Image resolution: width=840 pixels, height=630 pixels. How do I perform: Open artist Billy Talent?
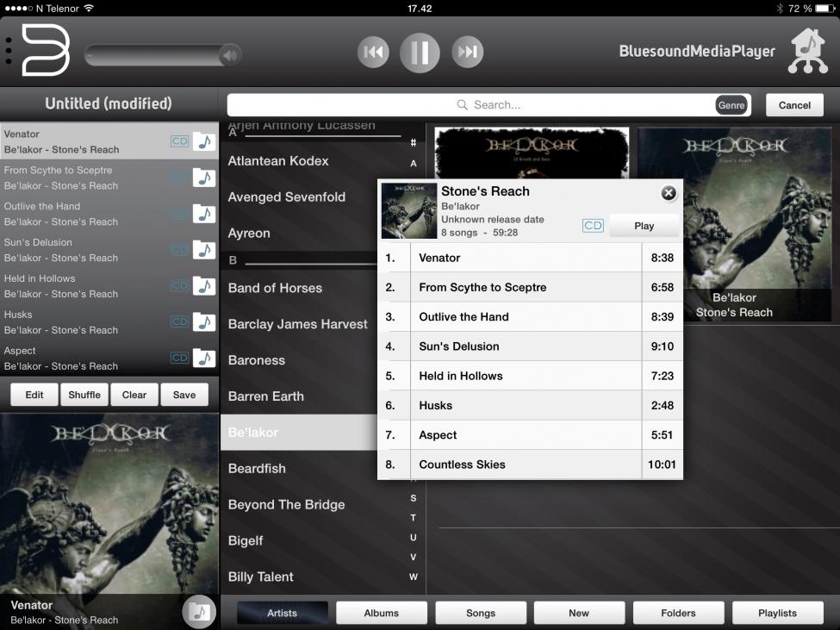(x=260, y=577)
